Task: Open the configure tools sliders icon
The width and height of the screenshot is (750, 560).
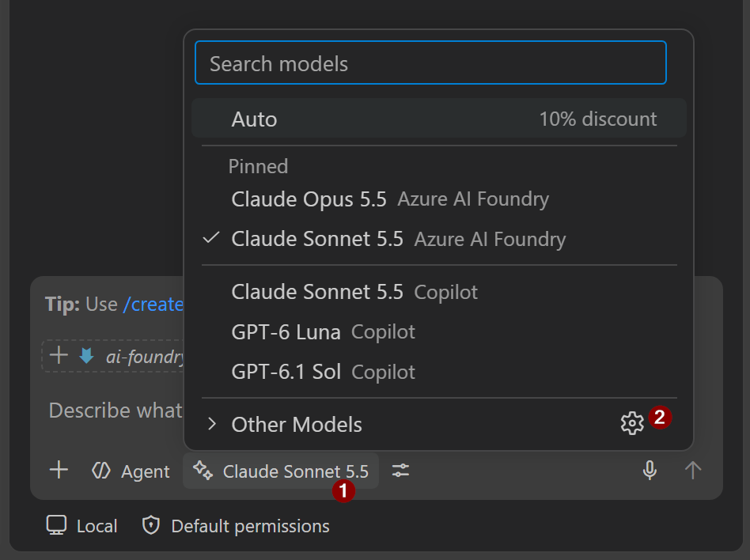Action: coord(400,471)
